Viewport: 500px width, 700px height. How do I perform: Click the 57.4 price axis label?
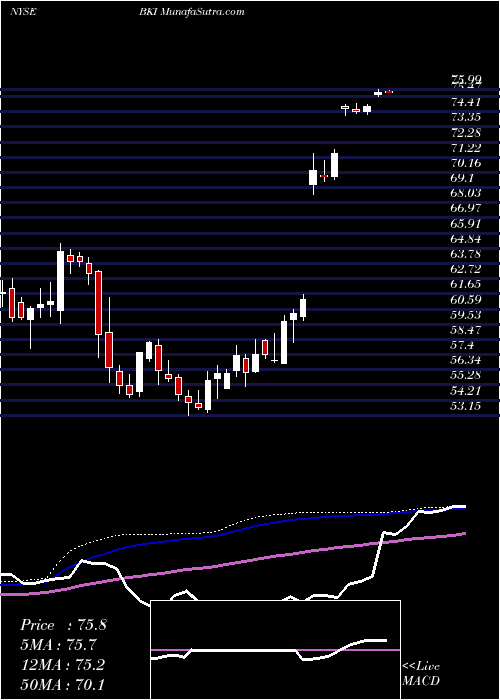click(463, 345)
